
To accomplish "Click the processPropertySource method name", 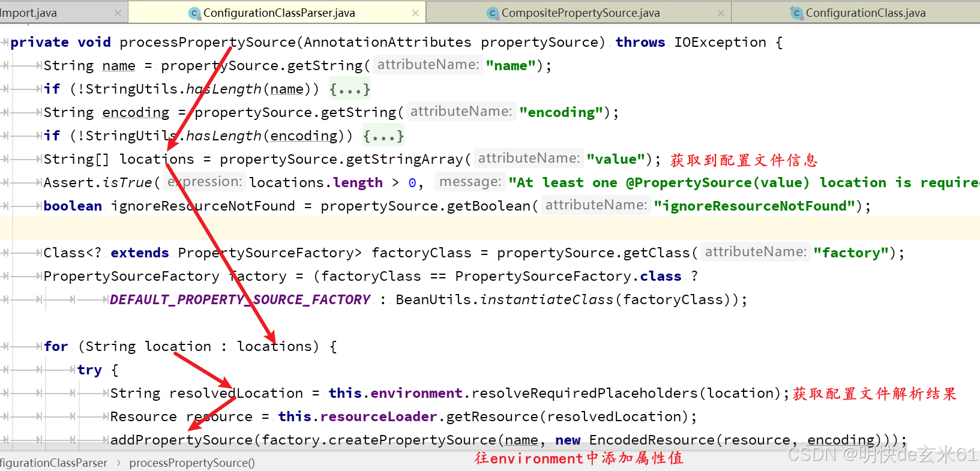I will pyautogui.click(x=208, y=42).
